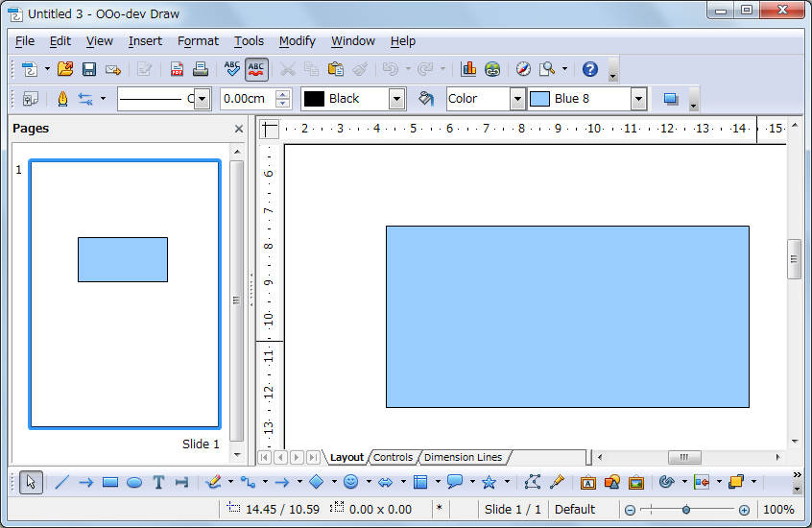Viewport: 812px width, 528px height.
Task: Switch to the Dimension Lines tab
Action: point(463,458)
